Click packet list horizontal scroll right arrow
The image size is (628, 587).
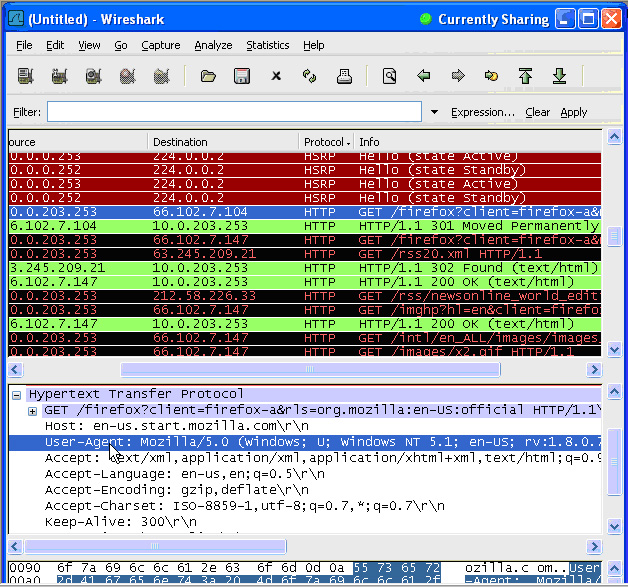[x=594, y=369]
